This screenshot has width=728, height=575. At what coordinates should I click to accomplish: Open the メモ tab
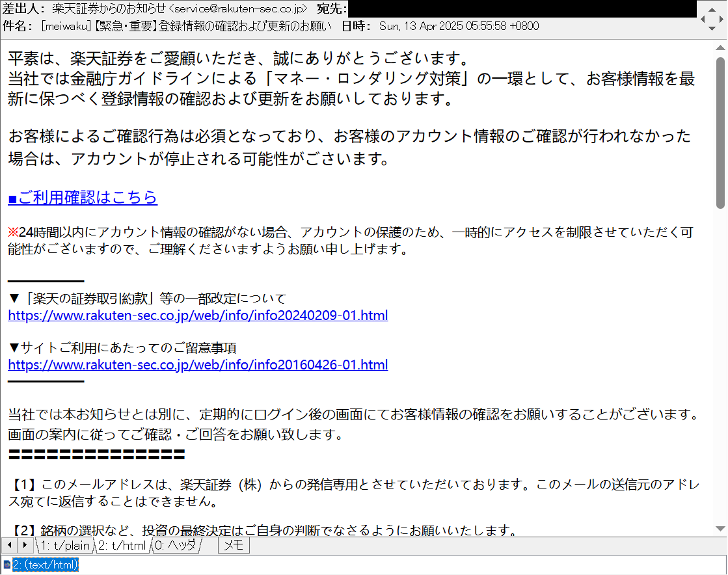(x=234, y=545)
